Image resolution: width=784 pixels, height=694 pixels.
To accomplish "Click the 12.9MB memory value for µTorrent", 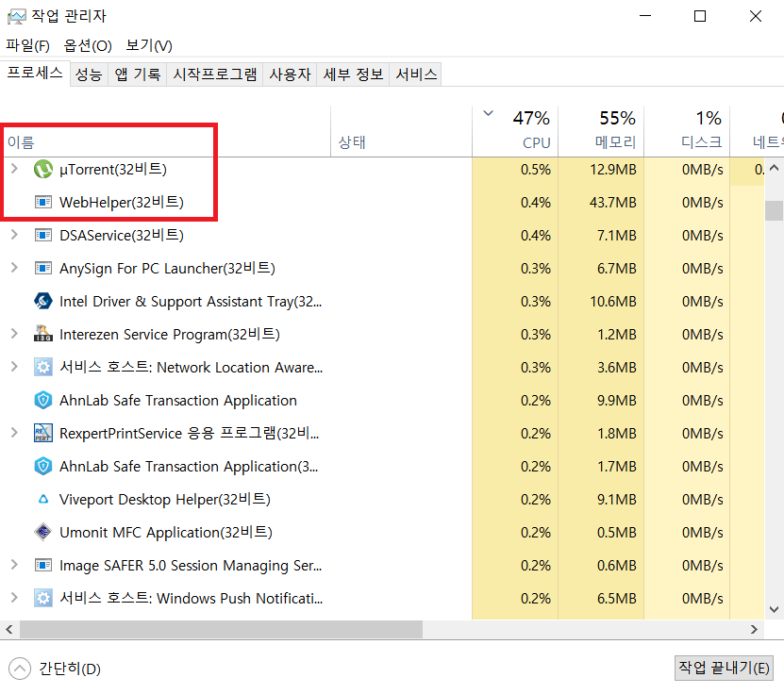I will pos(613,170).
